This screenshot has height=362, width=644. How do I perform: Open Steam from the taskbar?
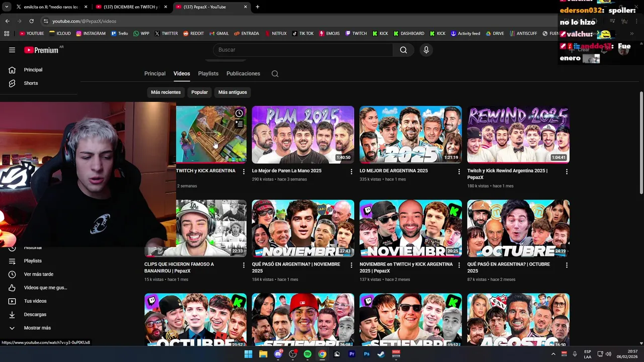381,354
